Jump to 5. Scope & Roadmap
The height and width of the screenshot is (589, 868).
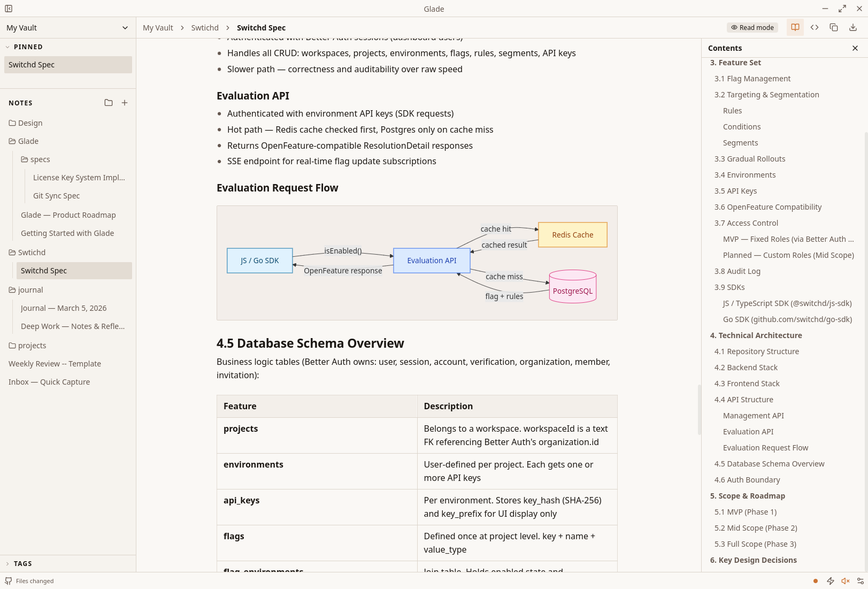pyautogui.click(x=748, y=496)
